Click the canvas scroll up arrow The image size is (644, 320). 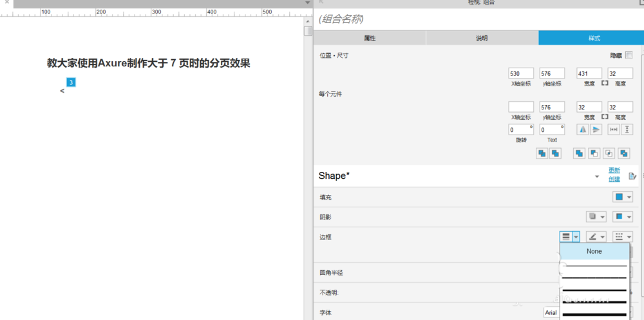(x=308, y=21)
